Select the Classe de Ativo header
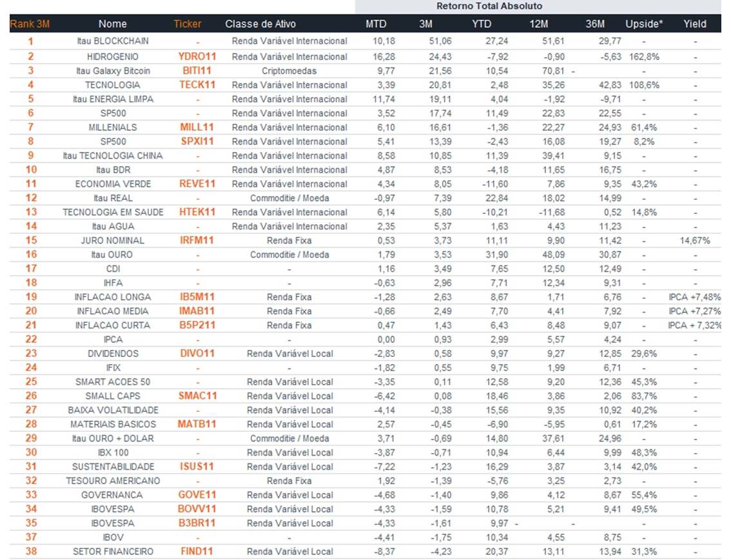731x560 pixels. tap(260, 24)
